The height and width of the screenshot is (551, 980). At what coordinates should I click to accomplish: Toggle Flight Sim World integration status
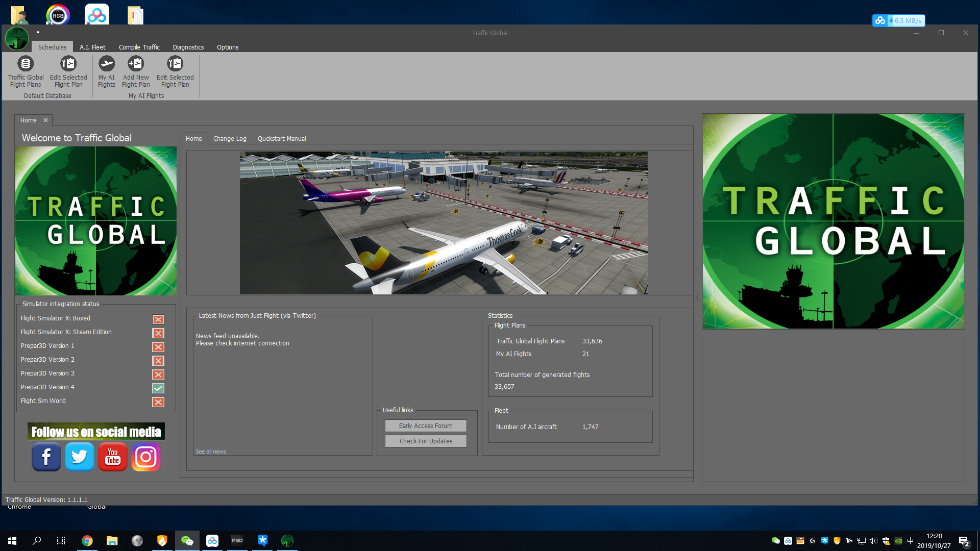(158, 402)
